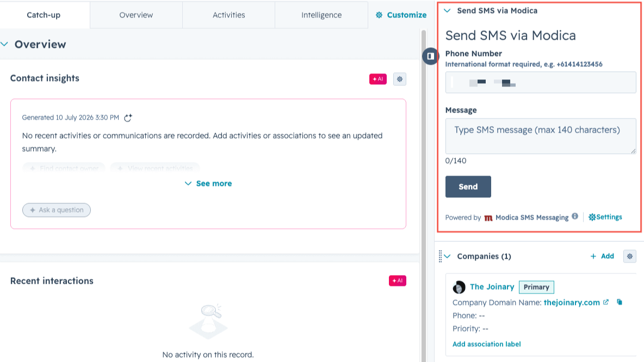Click the middle column scrollbar
The width and height of the screenshot is (644, 362).
424,195
